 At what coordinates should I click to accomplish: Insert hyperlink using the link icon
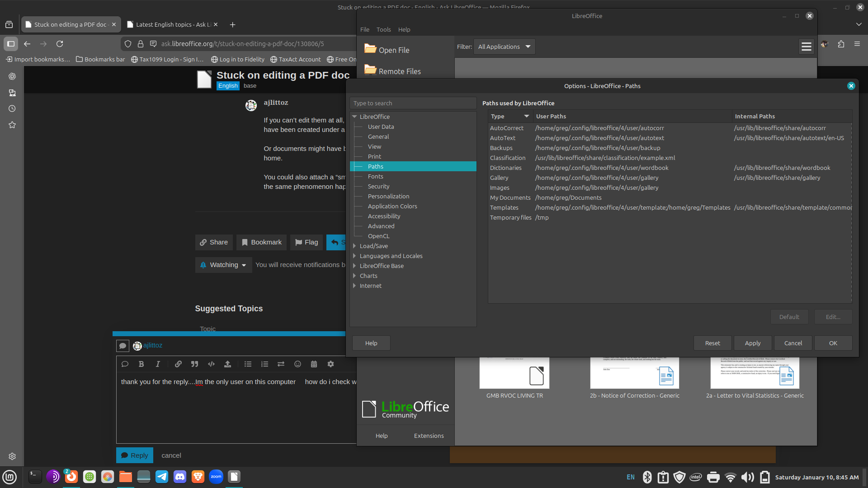(x=178, y=364)
